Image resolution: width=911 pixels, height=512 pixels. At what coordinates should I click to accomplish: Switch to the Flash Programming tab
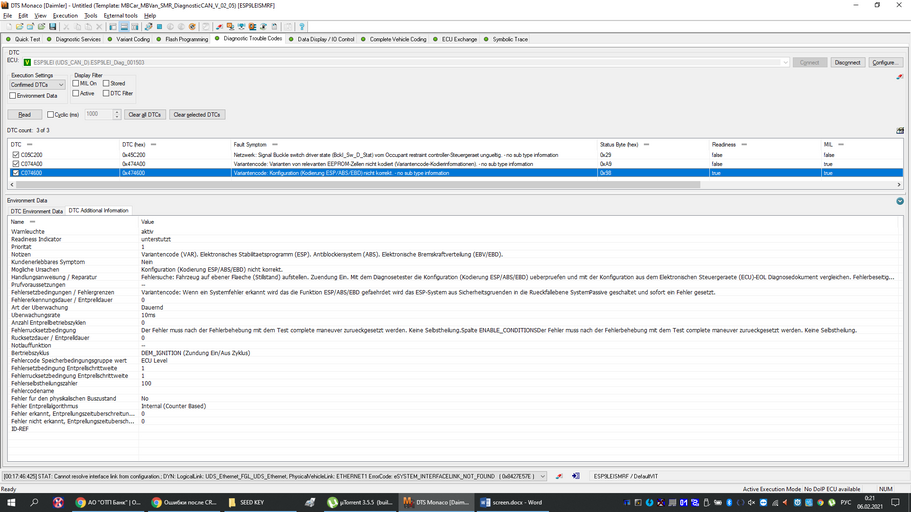[186, 40]
